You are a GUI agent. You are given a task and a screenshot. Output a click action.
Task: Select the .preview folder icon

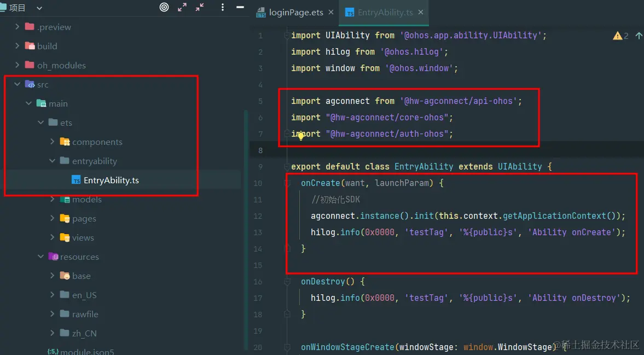point(30,27)
